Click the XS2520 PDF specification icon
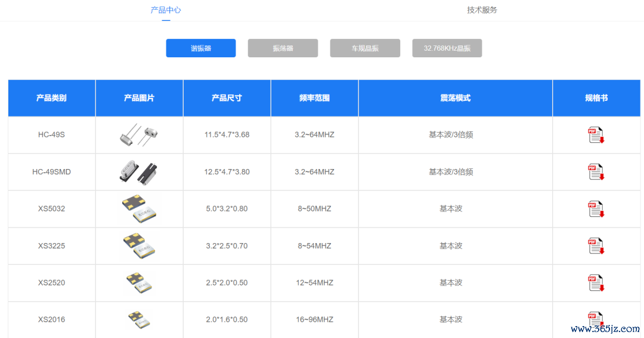 [x=596, y=283]
